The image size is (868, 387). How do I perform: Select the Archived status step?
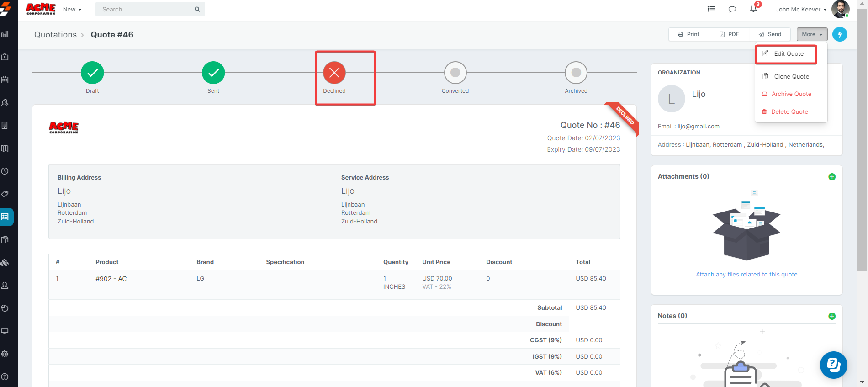pos(576,73)
